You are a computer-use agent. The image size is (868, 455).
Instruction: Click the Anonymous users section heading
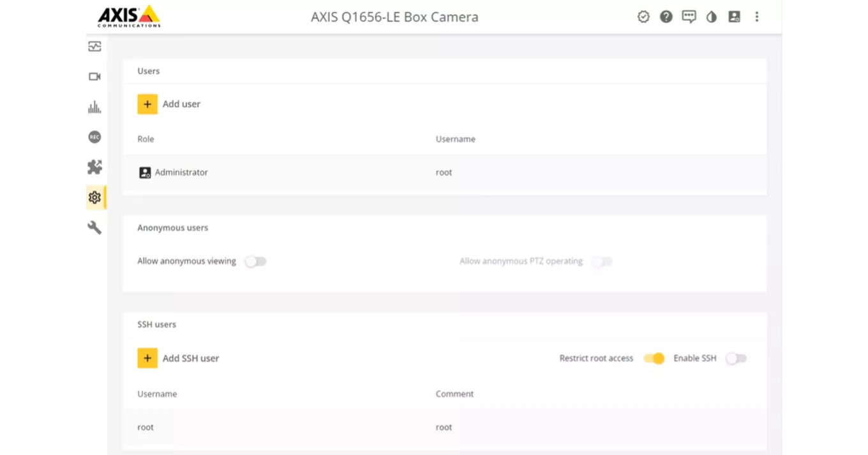coord(173,227)
